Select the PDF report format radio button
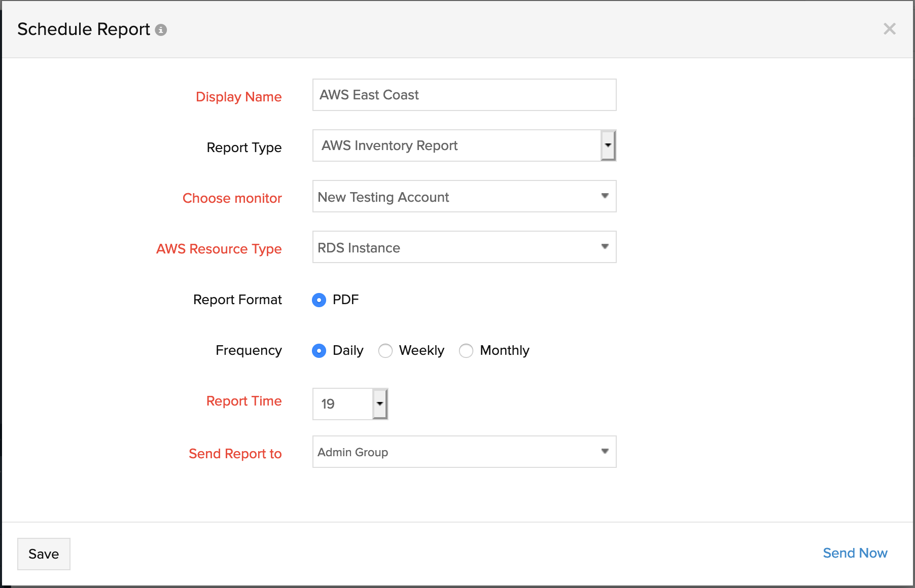Image resolution: width=915 pixels, height=588 pixels. click(319, 300)
